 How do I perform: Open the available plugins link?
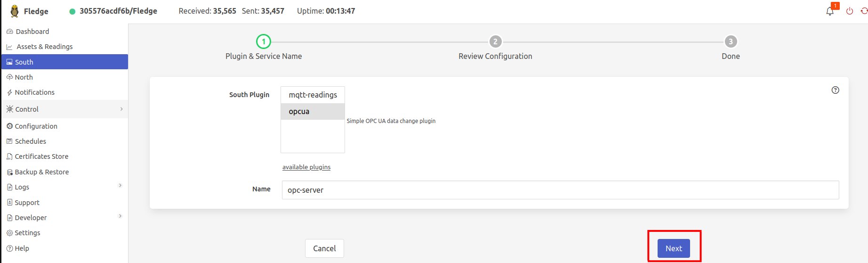coord(306,167)
